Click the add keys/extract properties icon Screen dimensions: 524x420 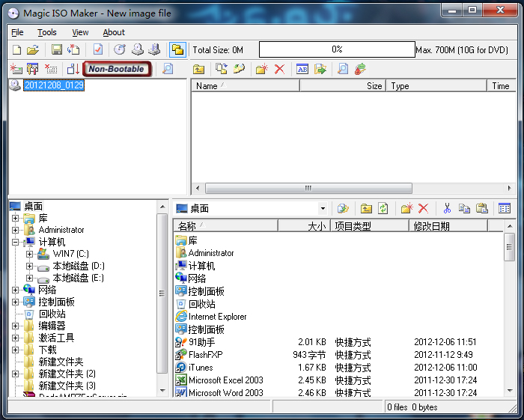coord(239,69)
